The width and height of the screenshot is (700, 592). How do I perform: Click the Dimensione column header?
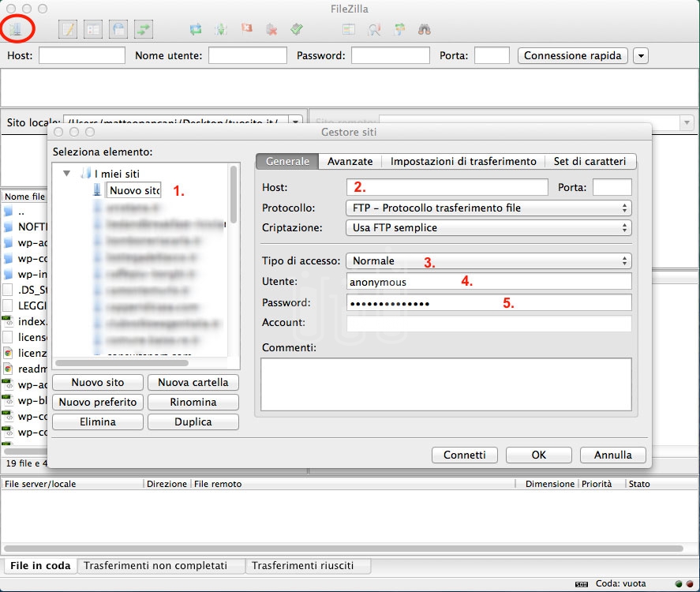550,484
